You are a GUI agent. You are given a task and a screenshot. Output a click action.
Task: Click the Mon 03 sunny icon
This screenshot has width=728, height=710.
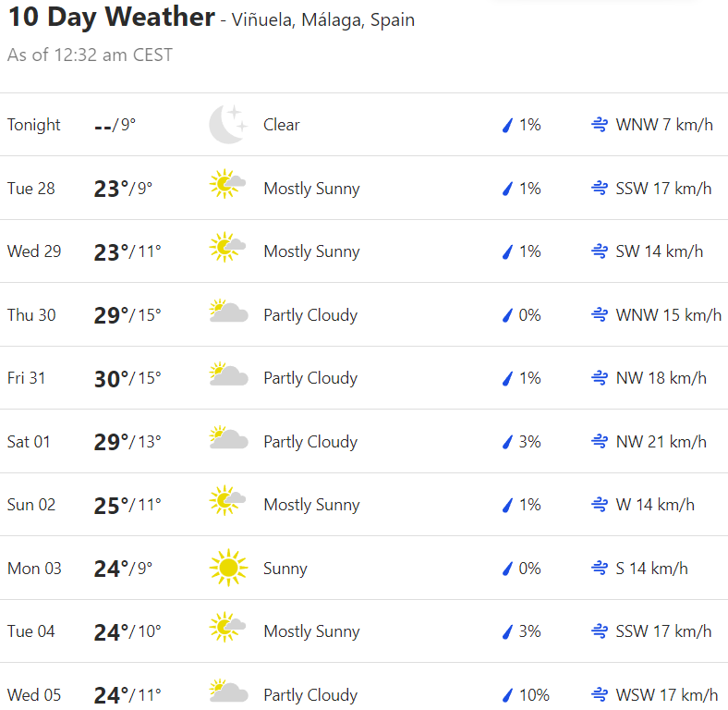(x=227, y=568)
